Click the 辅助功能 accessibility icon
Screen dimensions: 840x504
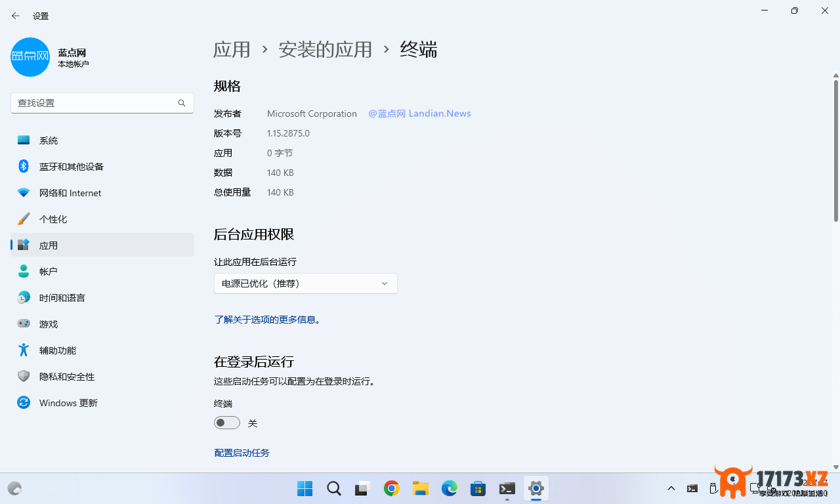coord(24,350)
